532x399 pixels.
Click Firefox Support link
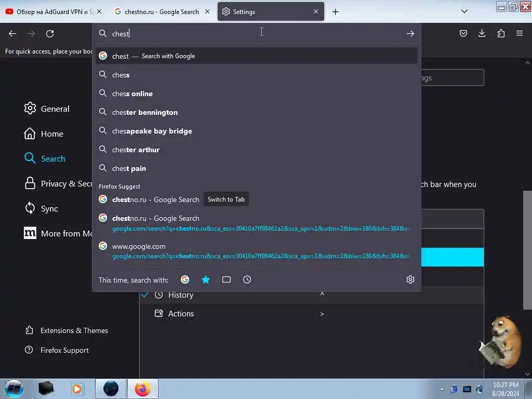point(57,350)
